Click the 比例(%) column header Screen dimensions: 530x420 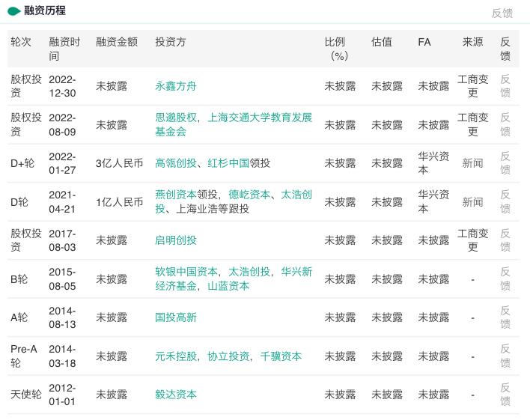tap(337, 49)
